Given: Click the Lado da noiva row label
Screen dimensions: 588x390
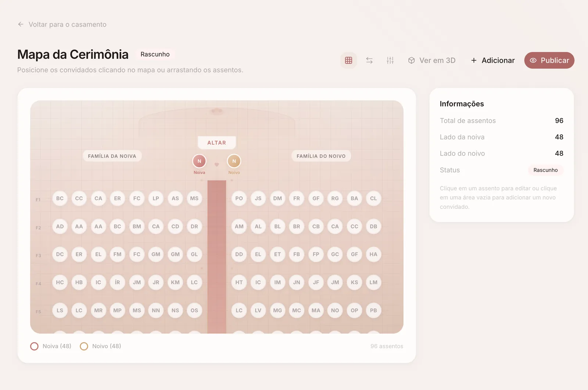Looking at the screenshot, I should pos(462,137).
